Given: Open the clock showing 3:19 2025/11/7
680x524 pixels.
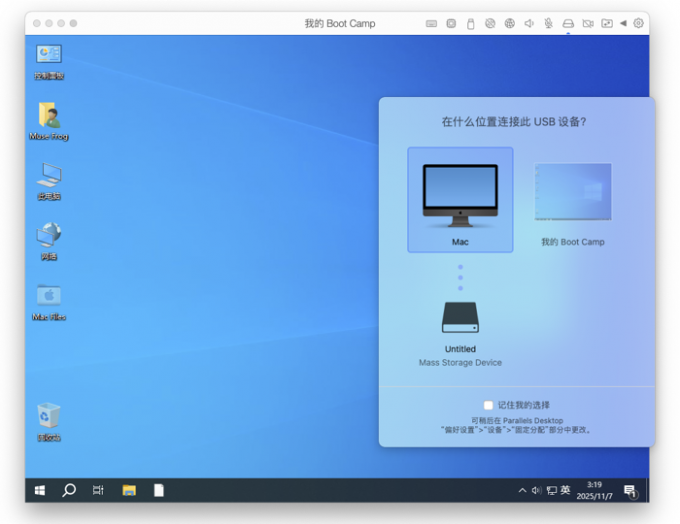Looking at the screenshot, I should click(x=595, y=491).
